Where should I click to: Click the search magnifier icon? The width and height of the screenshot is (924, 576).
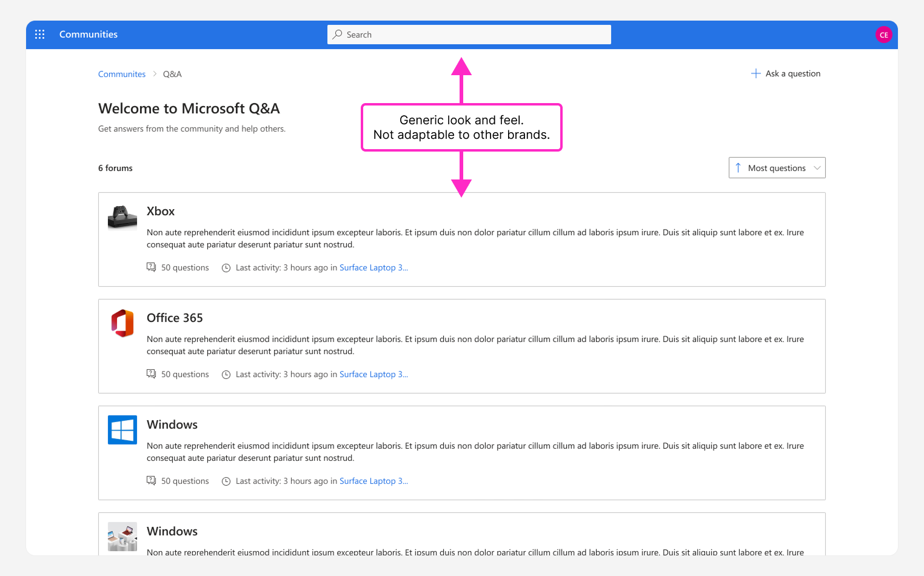pyautogui.click(x=338, y=35)
